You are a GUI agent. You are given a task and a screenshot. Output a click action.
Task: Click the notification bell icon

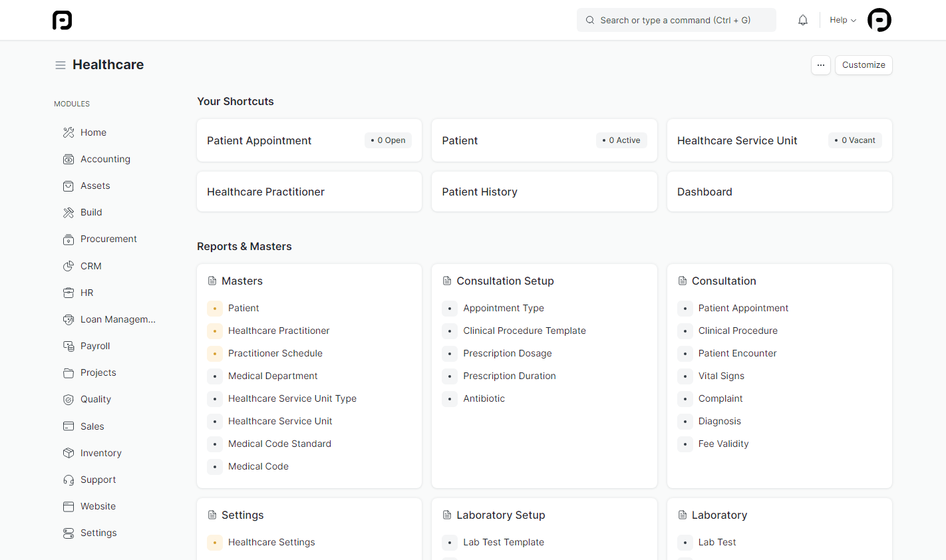pos(803,20)
